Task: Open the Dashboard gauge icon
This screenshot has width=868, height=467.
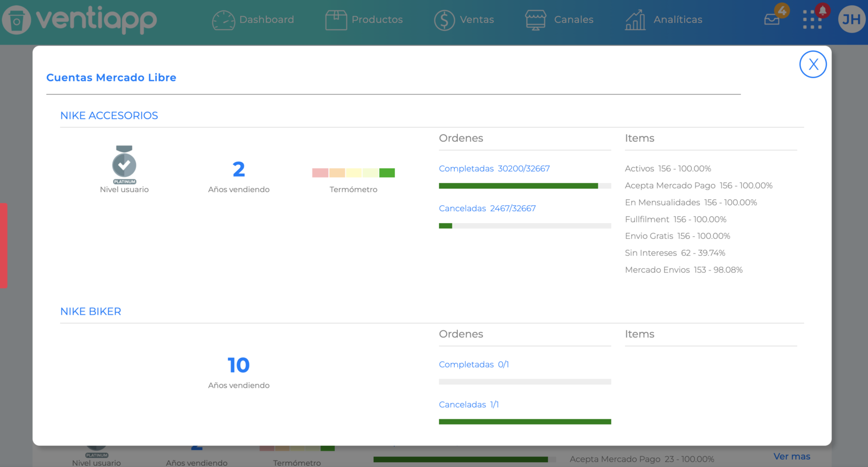Action: tap(224, 20)
